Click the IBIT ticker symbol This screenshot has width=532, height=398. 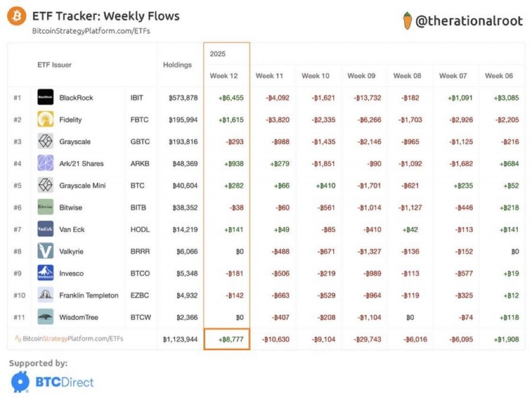(x=137, y=98)
